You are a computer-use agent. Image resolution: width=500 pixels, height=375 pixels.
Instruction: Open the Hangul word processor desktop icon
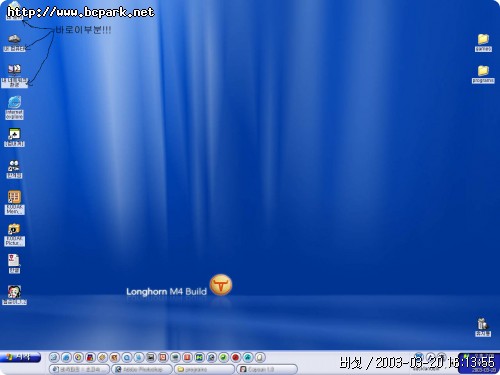[14, 264]
